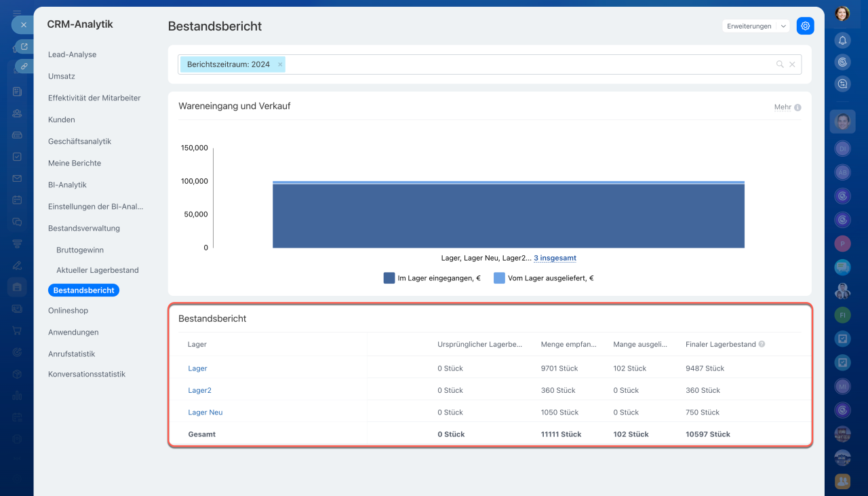The height and width of the screenshot is (496, 868).
Task: Click the search magnifier in filter bar
Action: [780, 64]
